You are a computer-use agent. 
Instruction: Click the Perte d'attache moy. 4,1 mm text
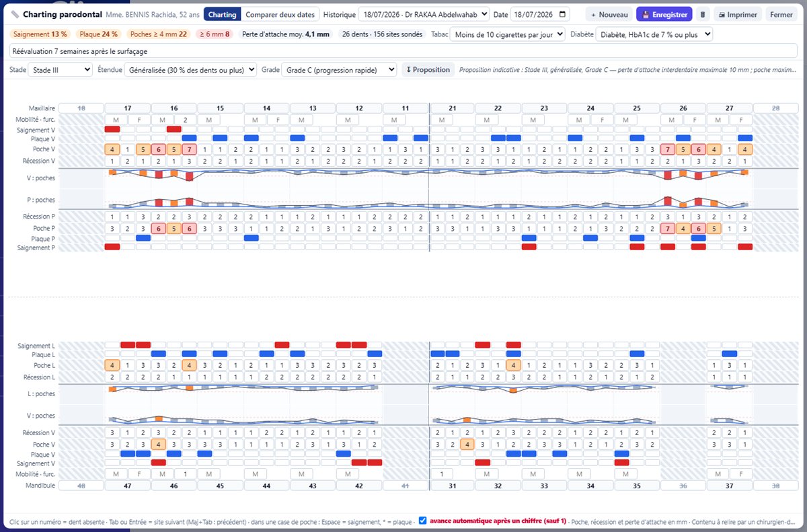tap(285, 34)
